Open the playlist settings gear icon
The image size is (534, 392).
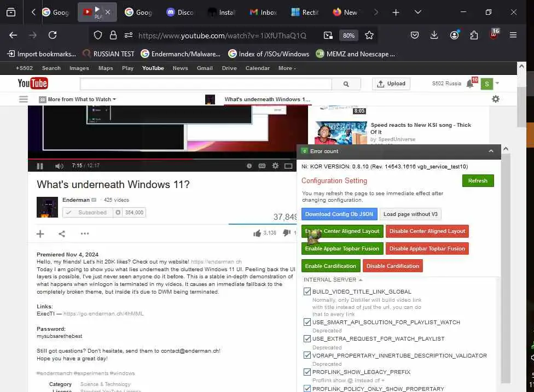pyautogui.click(x=496, y=99)
